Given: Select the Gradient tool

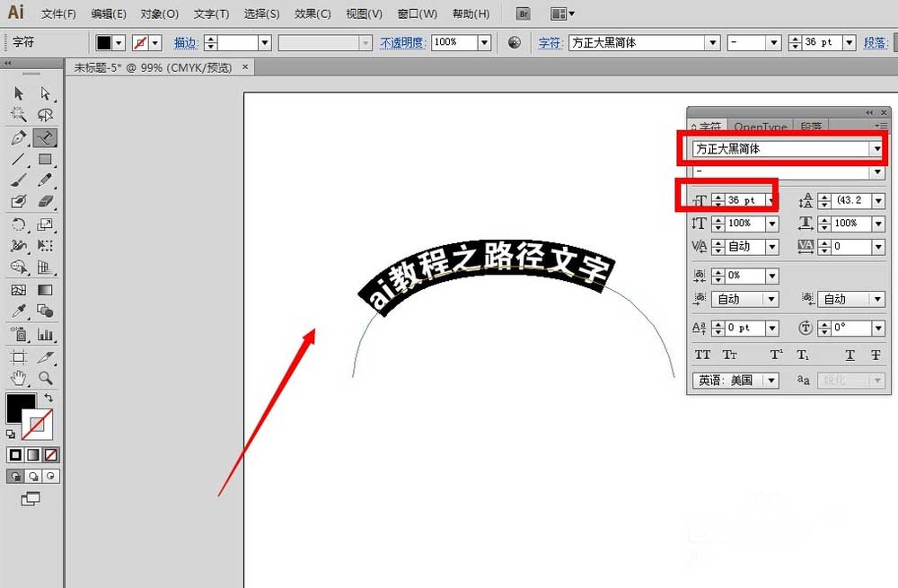Looking at the screenshot, I should coord(45,290).
